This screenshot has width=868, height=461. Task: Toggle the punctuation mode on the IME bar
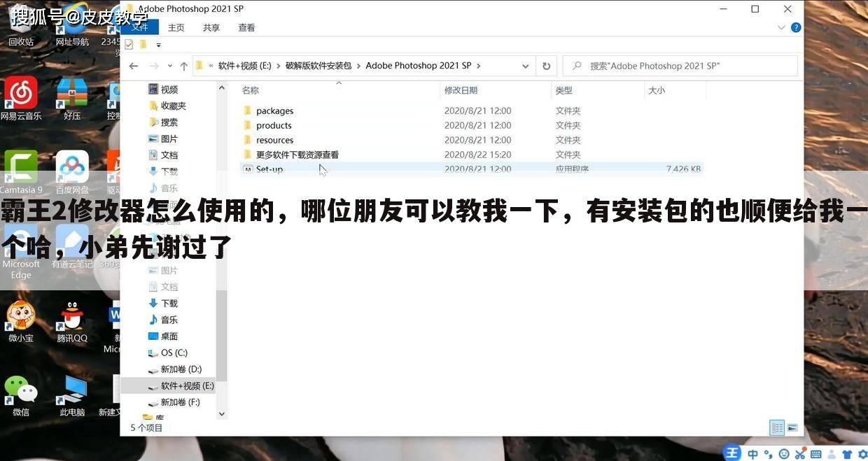click(x=768, y=454)
